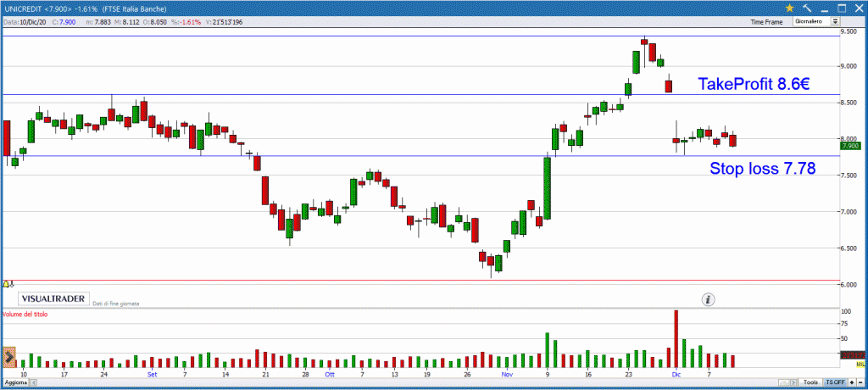Click the down arrow beside the bell
868x390 pixels.
click(12, 284)
